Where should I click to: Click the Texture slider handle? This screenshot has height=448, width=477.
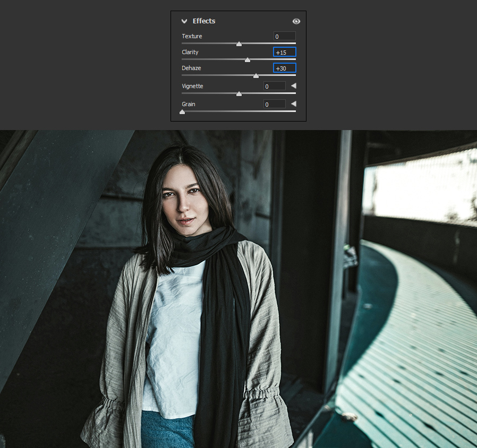[x=239, y=44]
